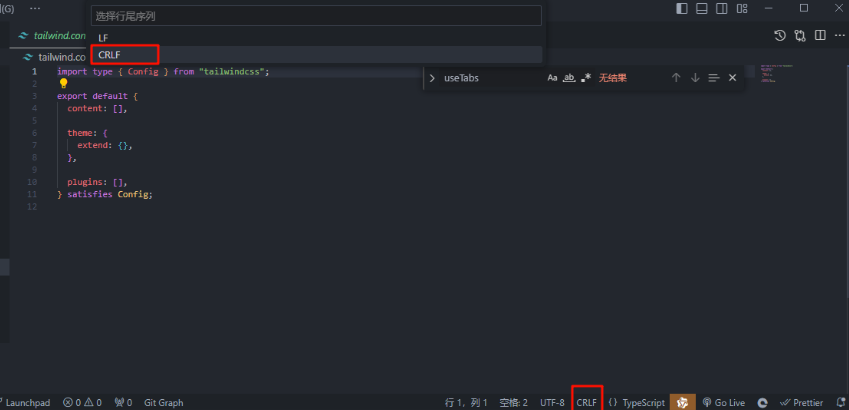Open the notifications bell
Screen dimensions: 849x410
(x=841, y=402)
